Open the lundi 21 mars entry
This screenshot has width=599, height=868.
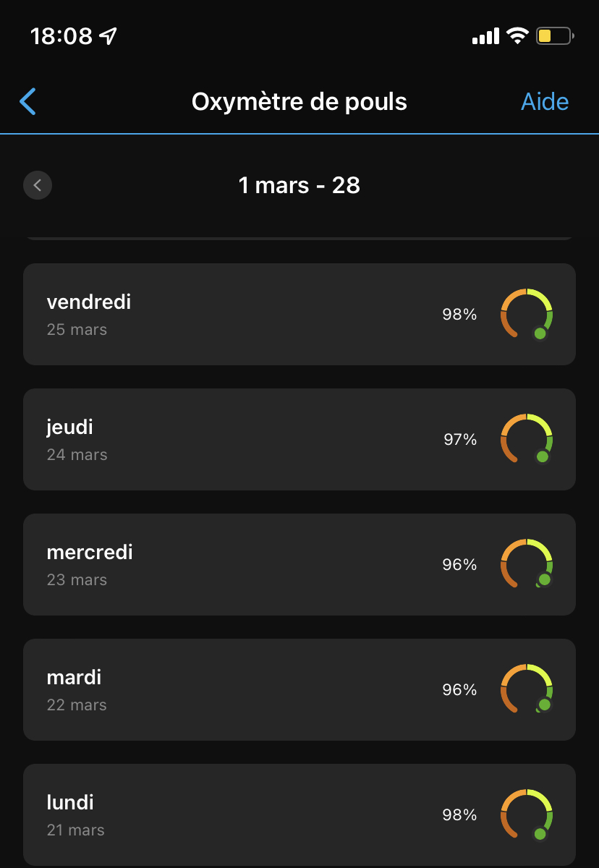(217, 814)
